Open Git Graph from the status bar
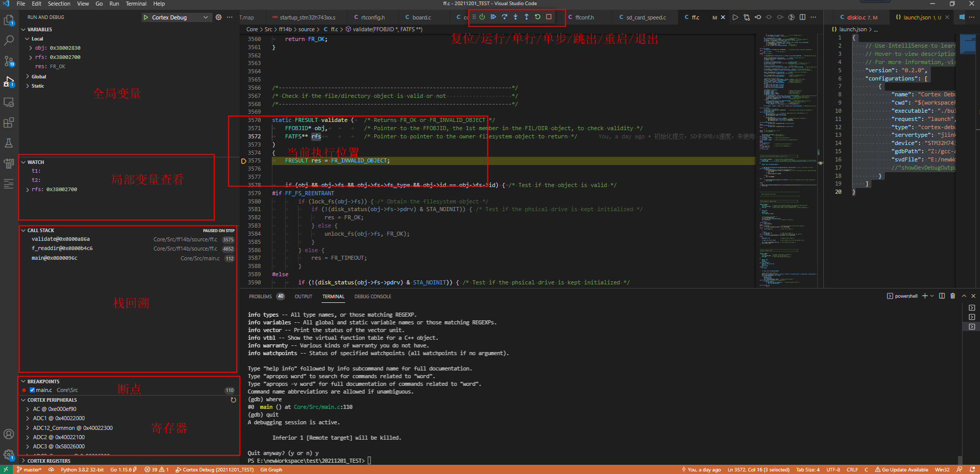Viewport: 980px width, 474px height. [x=271, y=469]
